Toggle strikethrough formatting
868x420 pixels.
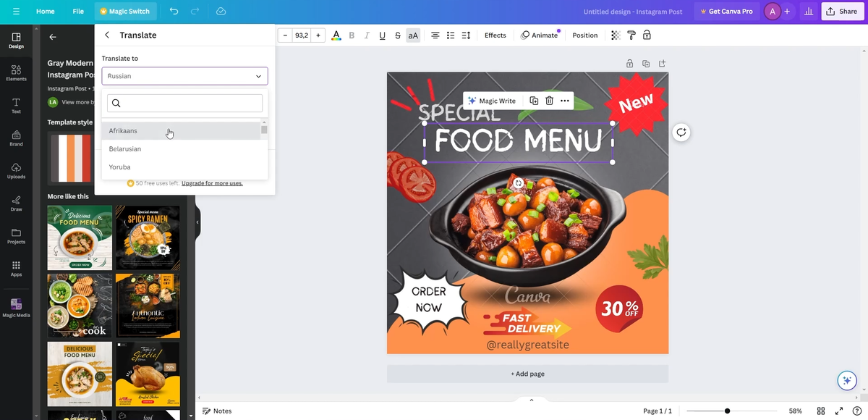pos(398,35)
